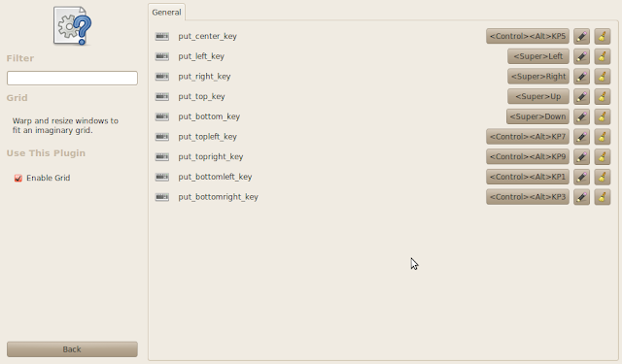
Task: Click the pencil edit icon for put_left_key
Action: click(x=581, y=56)
